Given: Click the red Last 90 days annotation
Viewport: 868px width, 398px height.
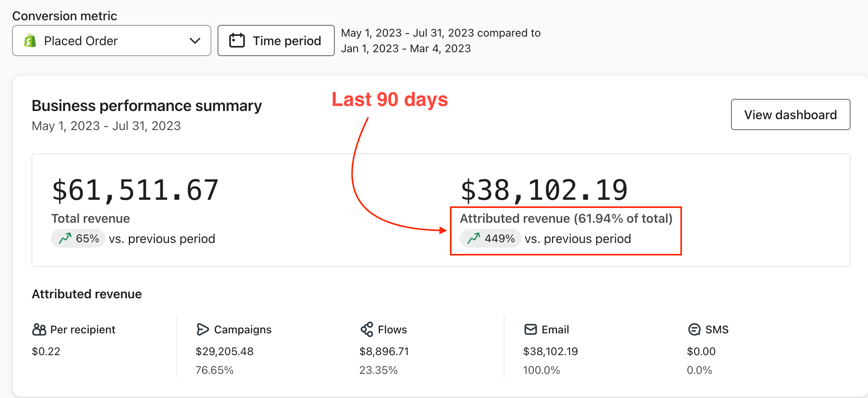Looking at the screenshot, I should pyautogui.click(x=390, y=99).
